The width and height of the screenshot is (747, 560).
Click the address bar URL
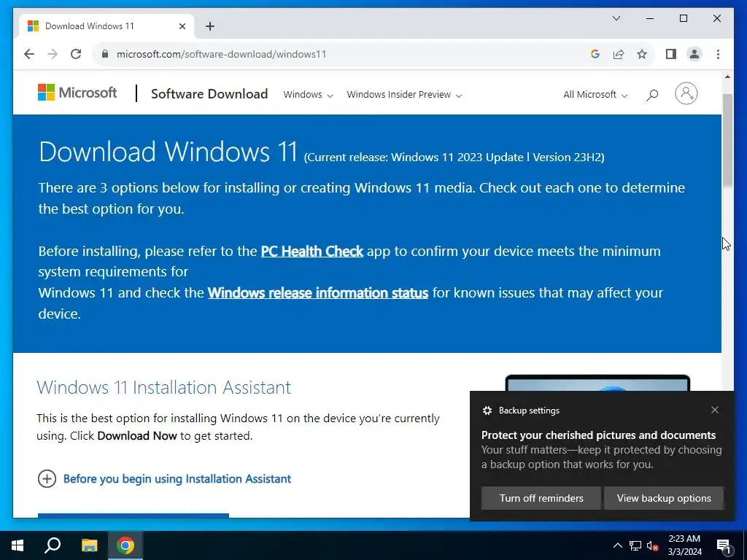[221, 54]
